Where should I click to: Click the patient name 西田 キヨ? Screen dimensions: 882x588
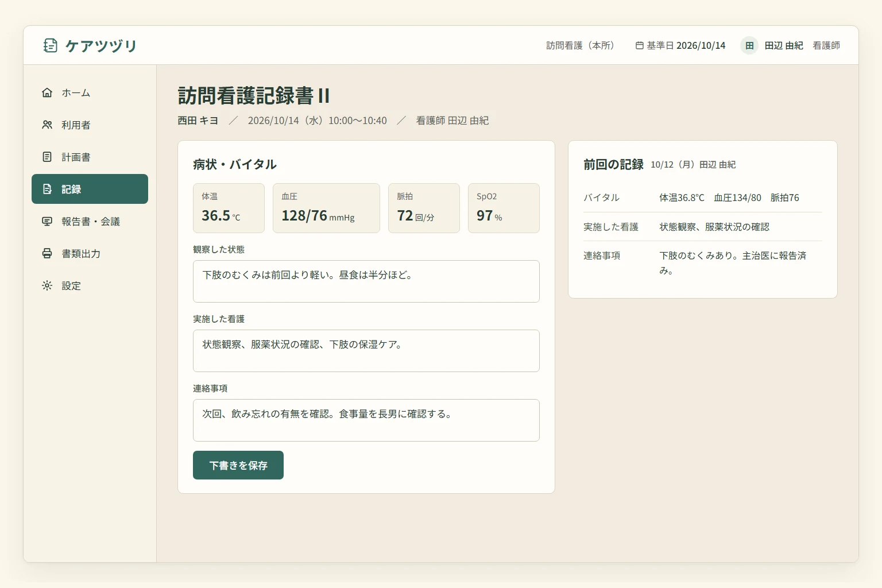(198, 121)
